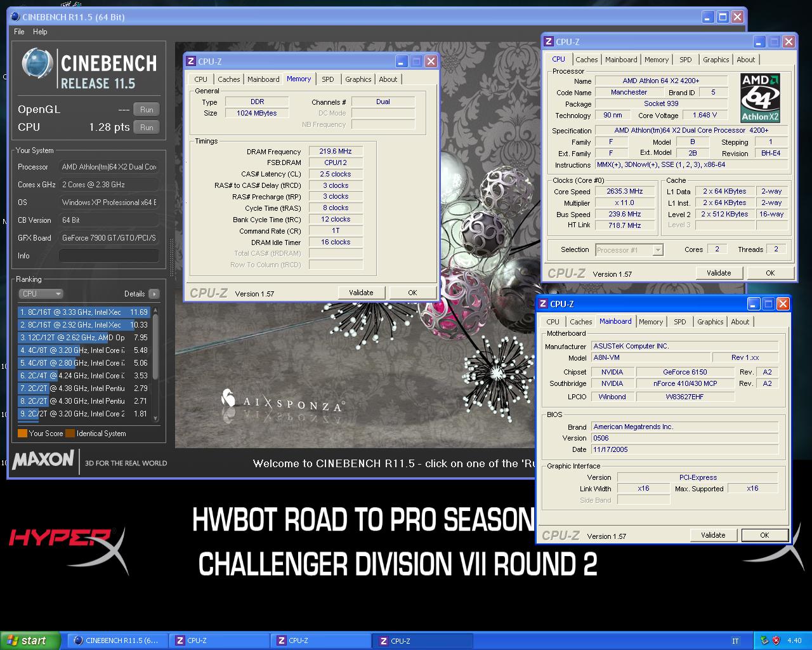Open Memory tab in Mainboard CPU-Z window
The height and width of the screenshot is (650, 812).
tap(651, 322)
